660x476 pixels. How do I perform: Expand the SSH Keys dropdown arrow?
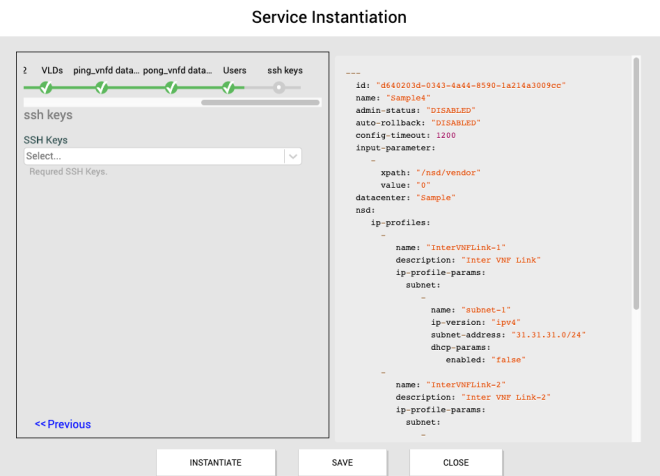click(292, 156)
